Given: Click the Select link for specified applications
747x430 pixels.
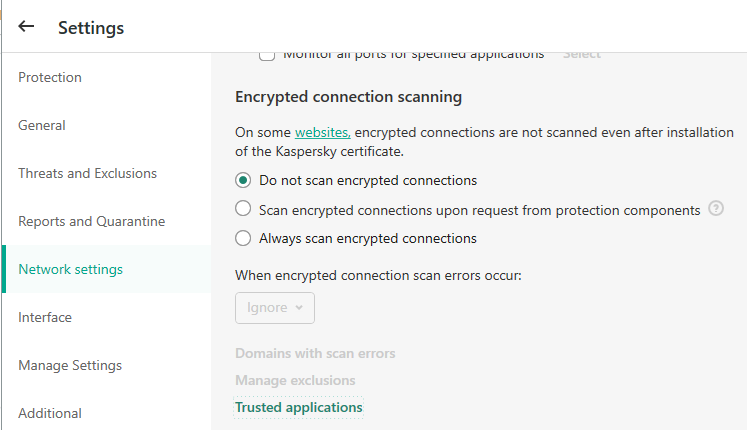Looking at the screenshot, I should pos(582,55).
